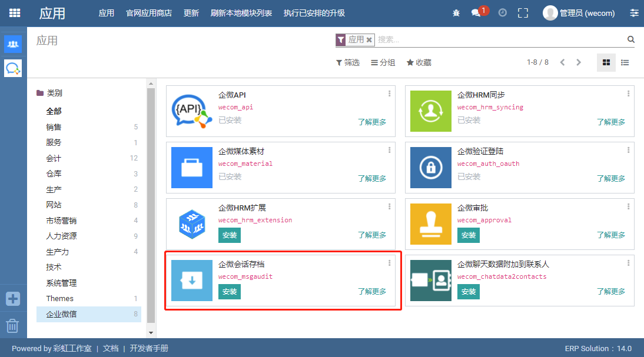Install the 企微聊天数据附加到联系人 module
The image size is (644, 357).
pyautogui.click(x=469, y=292)
